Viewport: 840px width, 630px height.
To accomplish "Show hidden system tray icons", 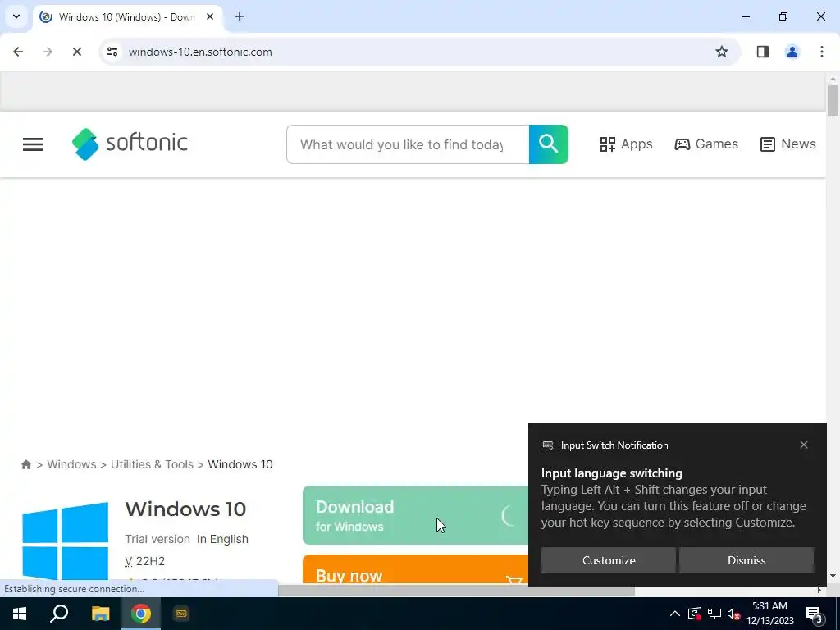I will click(675, 614).
